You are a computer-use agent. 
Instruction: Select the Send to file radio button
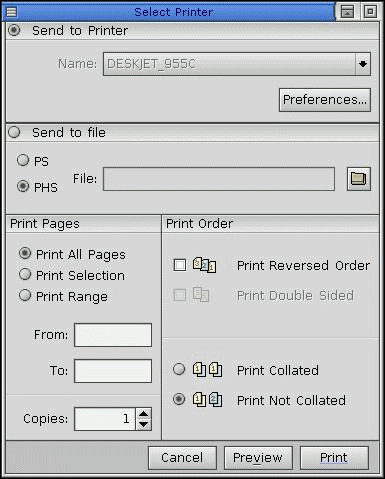(x=14, y=132)
